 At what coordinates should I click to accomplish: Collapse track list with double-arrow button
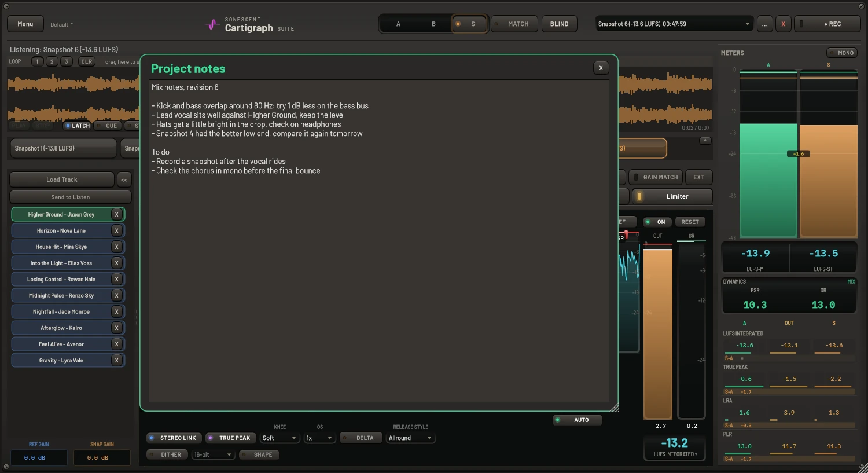point(124,179)
